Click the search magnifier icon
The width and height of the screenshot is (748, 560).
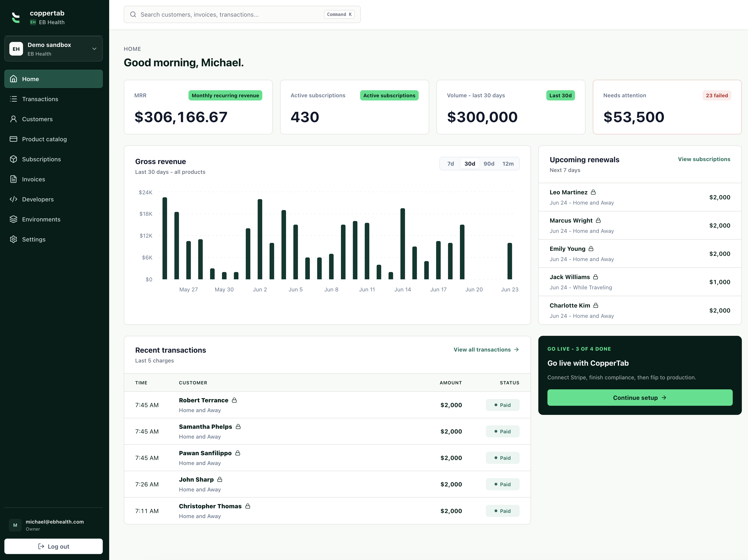tap(133, 15)
